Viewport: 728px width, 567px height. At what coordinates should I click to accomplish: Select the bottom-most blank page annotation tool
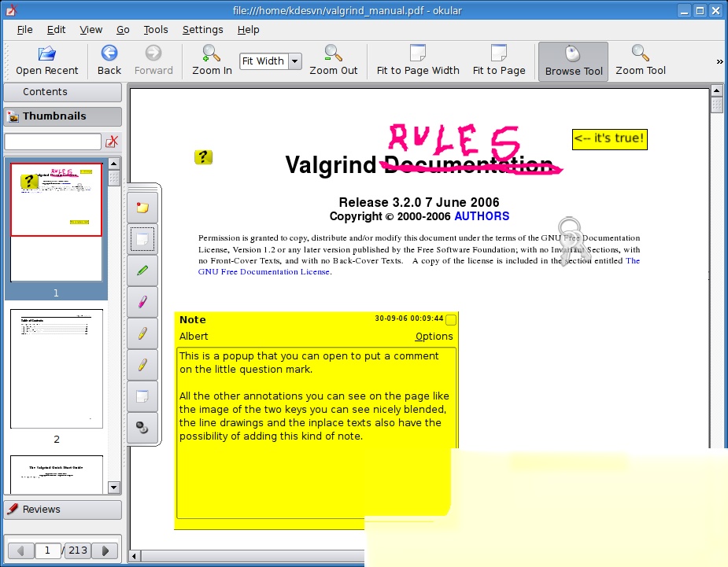142,396
